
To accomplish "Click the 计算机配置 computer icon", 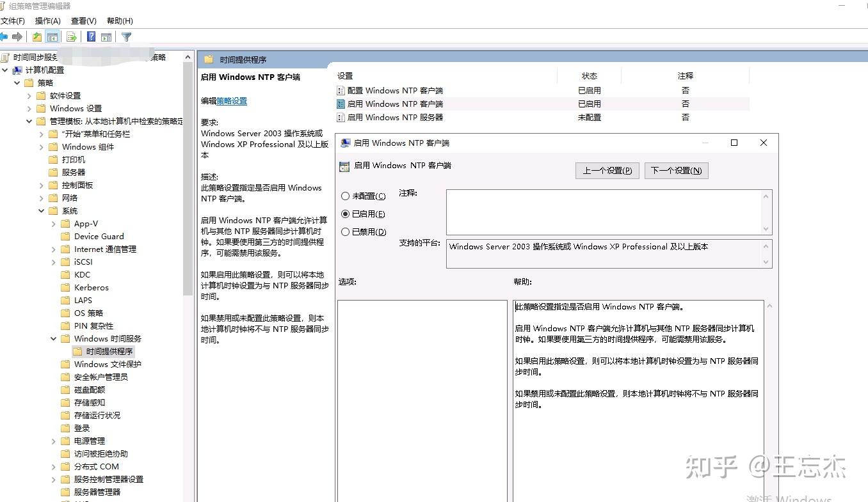I will tap(18, 70).
